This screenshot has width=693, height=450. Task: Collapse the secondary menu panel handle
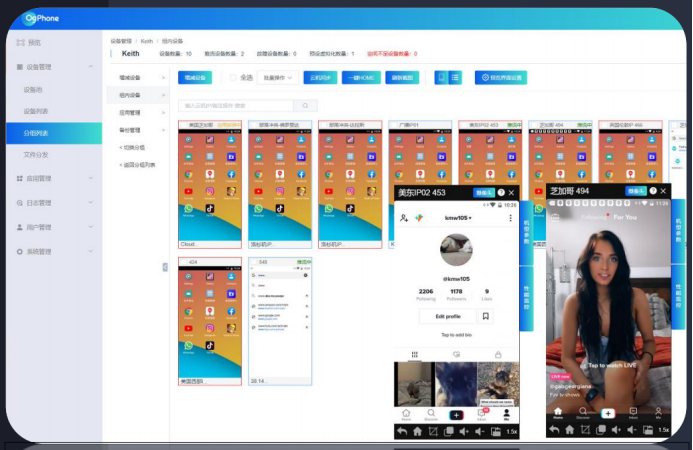[x=165, y=267]
